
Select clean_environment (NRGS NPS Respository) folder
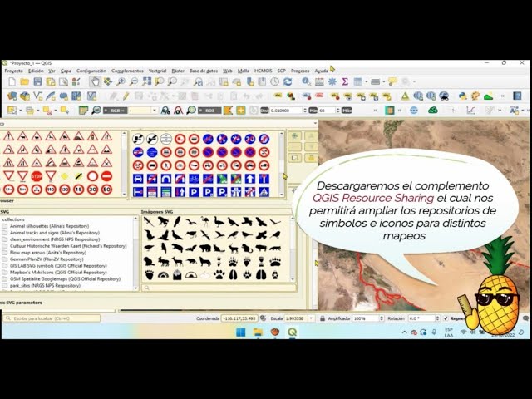55,239
